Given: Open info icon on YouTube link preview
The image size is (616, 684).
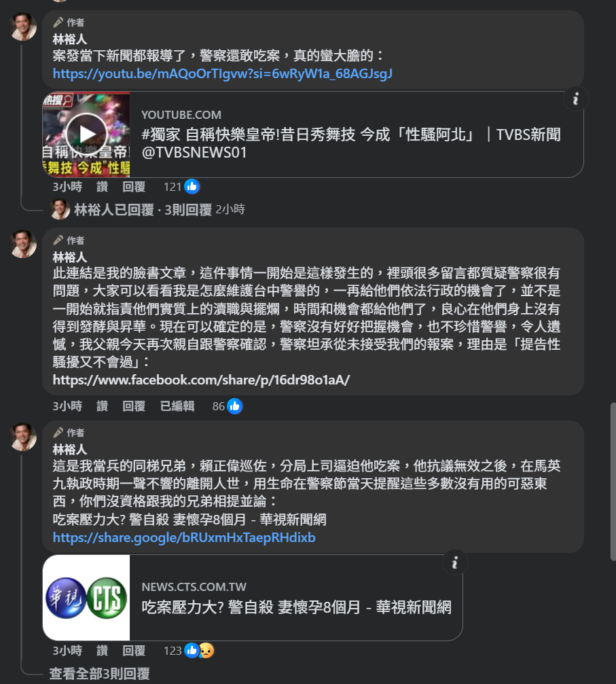Looking at the screenshot, I should [575, 99].
